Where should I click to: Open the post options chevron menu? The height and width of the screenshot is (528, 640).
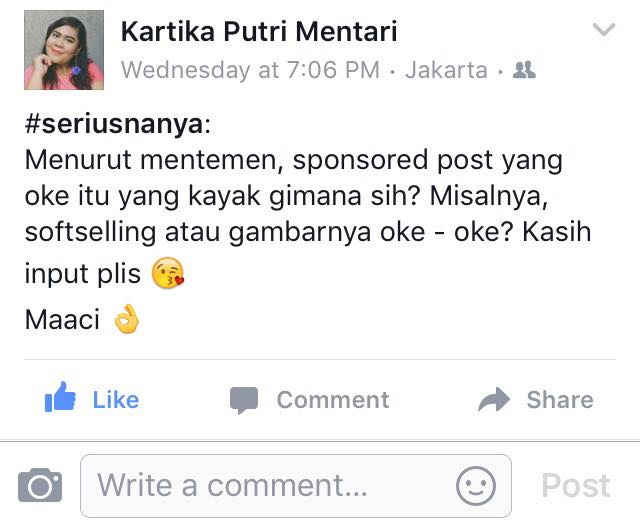pos(604,29)
